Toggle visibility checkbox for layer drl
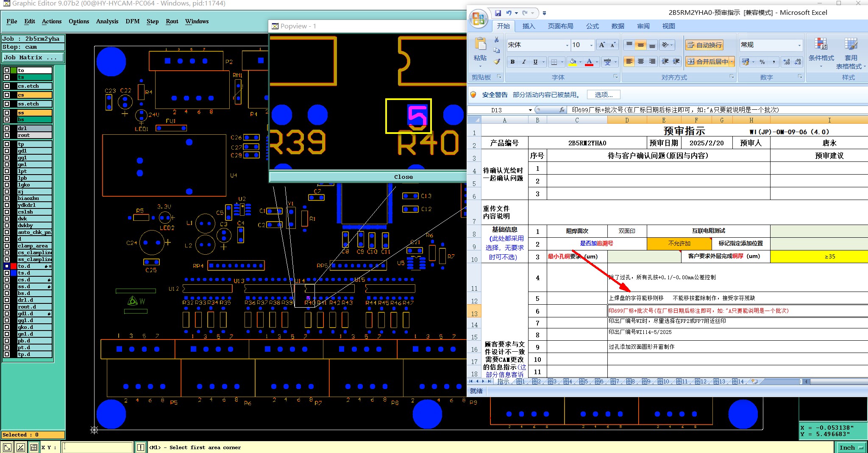Screen dimensions: 868x453 [7, 128]
